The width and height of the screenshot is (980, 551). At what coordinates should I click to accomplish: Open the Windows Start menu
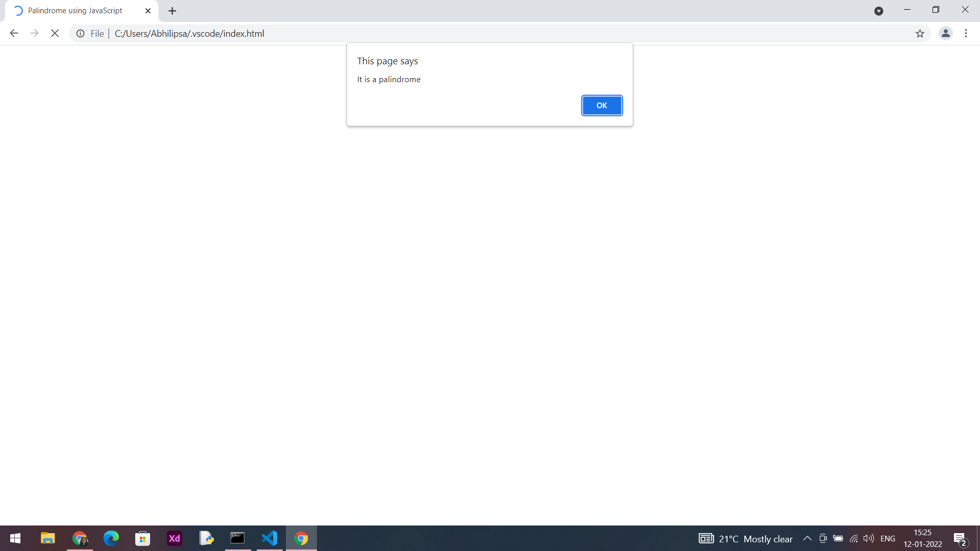15,538
